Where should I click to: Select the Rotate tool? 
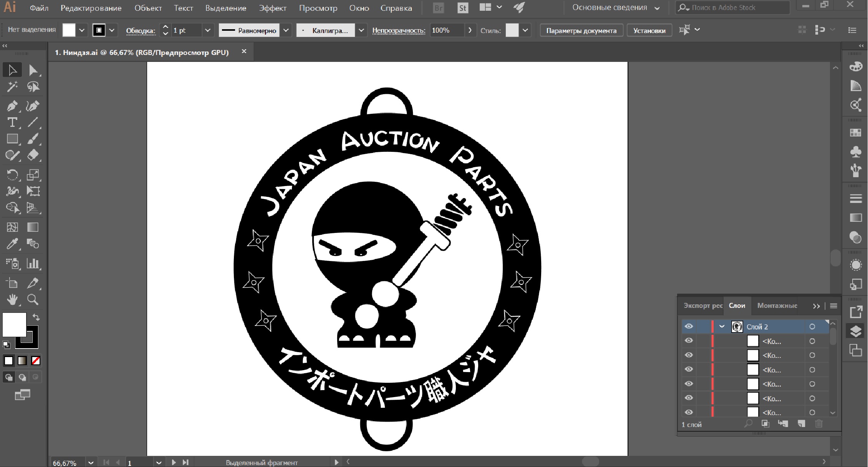point(12,175)
